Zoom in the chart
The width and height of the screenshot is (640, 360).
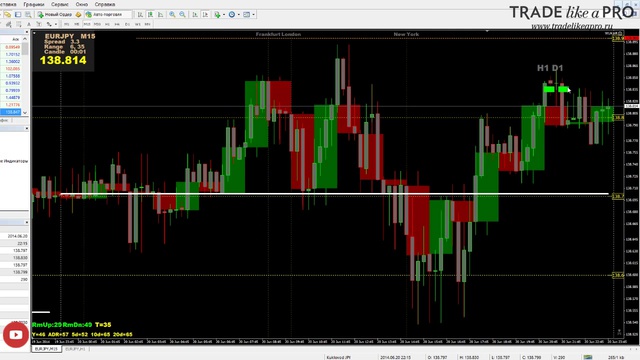click(172, 14)
